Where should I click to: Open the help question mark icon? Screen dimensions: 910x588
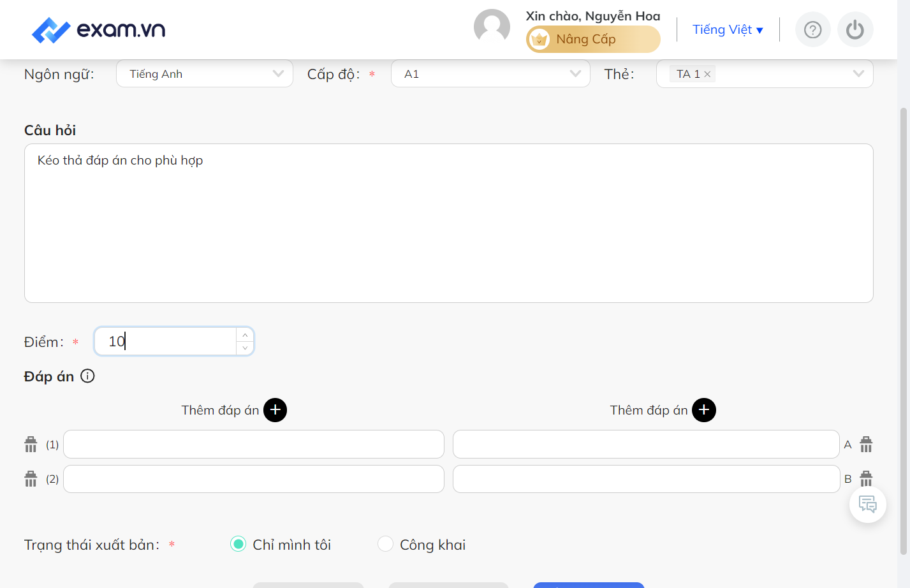coord(812,29)
